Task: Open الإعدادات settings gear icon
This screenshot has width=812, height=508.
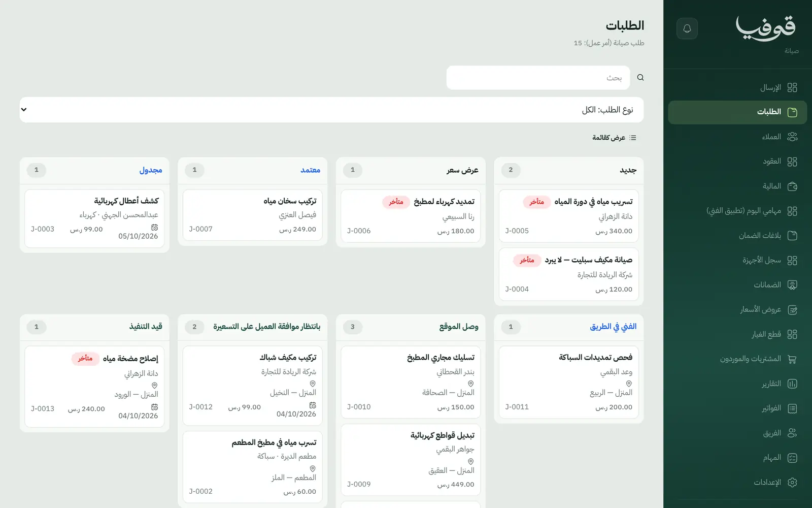Action: 792,482
